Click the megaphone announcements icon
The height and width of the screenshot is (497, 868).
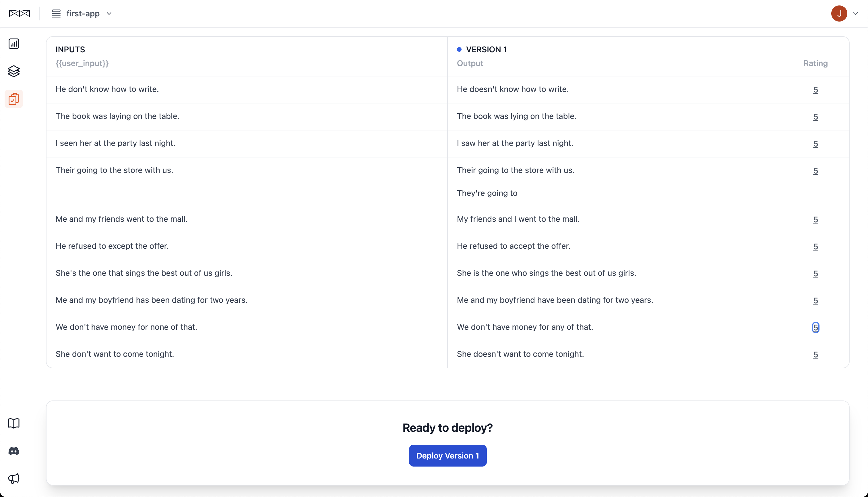[14, 478]
